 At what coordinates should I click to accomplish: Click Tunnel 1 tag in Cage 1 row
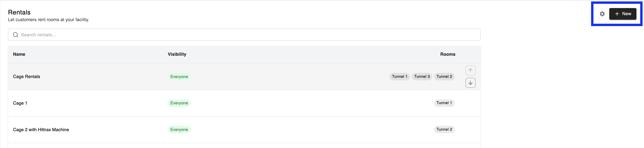click(444, 103)
